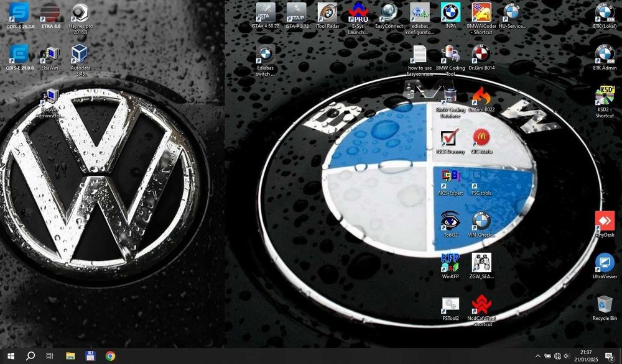The image size is (622, 364).
Task: Open ETK (Lokal) shortcut
Action: coord(605,12)
